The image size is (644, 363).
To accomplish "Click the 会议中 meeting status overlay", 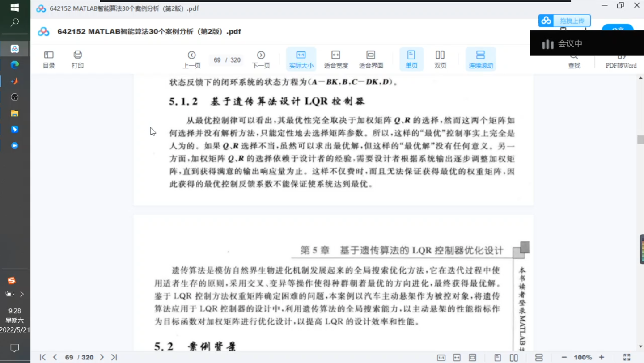I will (x=587, y=43).
